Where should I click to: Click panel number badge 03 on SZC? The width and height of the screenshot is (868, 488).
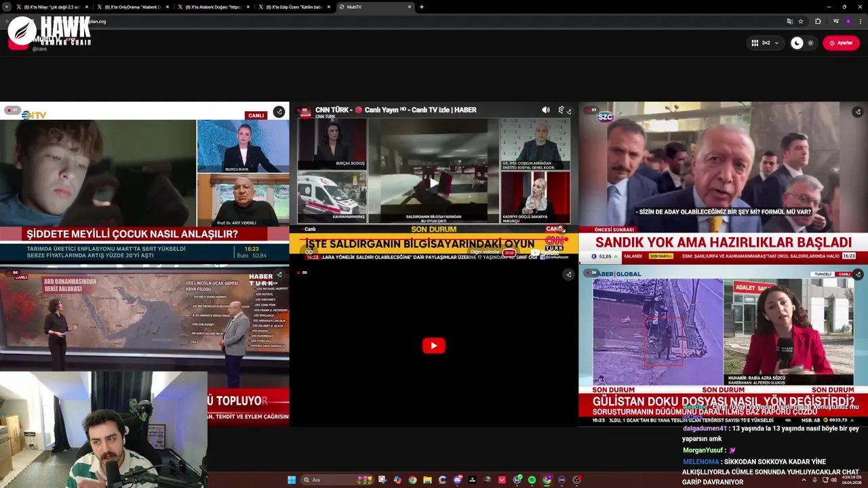591,110
